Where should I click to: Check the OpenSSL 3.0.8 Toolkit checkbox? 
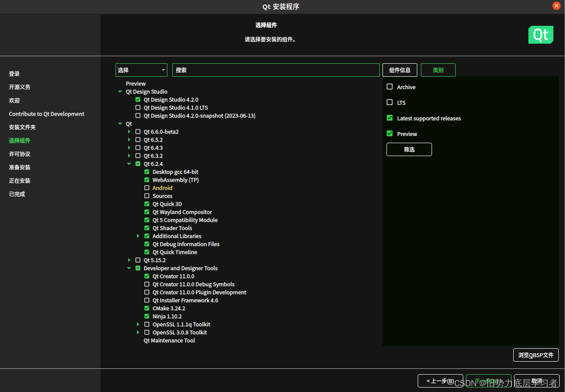pos(147,333)
